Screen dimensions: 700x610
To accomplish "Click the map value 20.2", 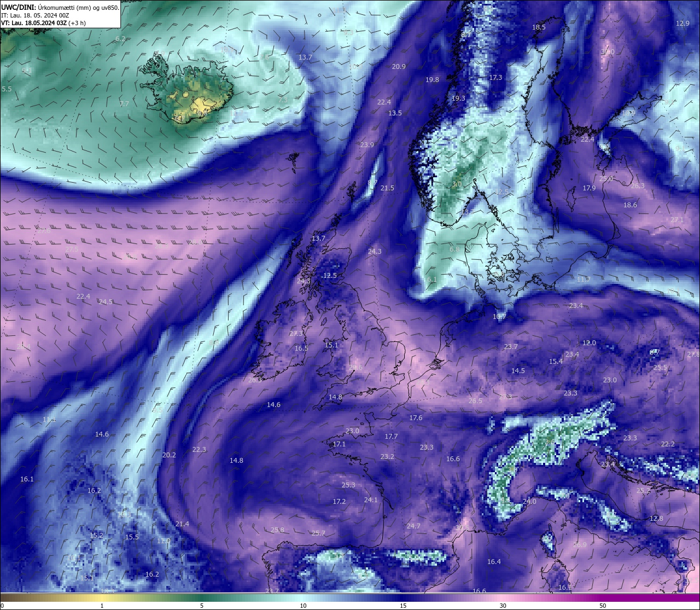I will pos(169,455).
